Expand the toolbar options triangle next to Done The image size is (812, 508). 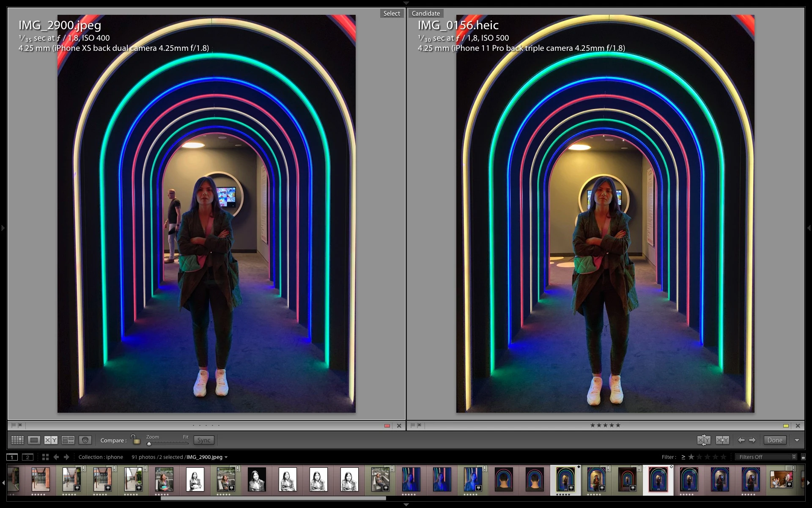[x=797, y=440]
